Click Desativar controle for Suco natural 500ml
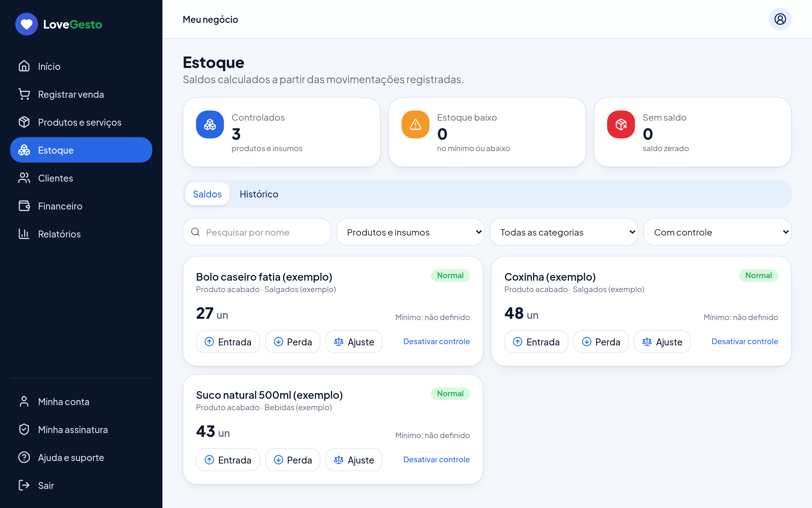The image size is (812, 508). pos(436,459)
